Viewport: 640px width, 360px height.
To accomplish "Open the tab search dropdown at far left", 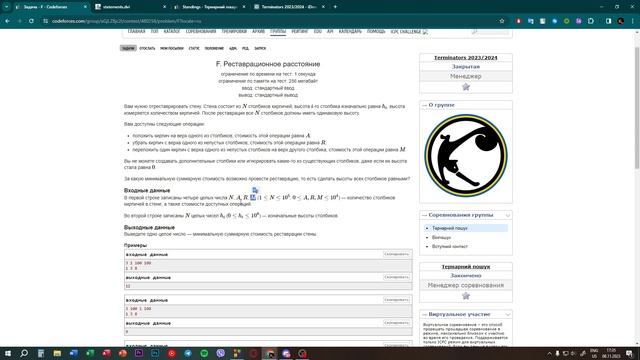I will (6, 7).
